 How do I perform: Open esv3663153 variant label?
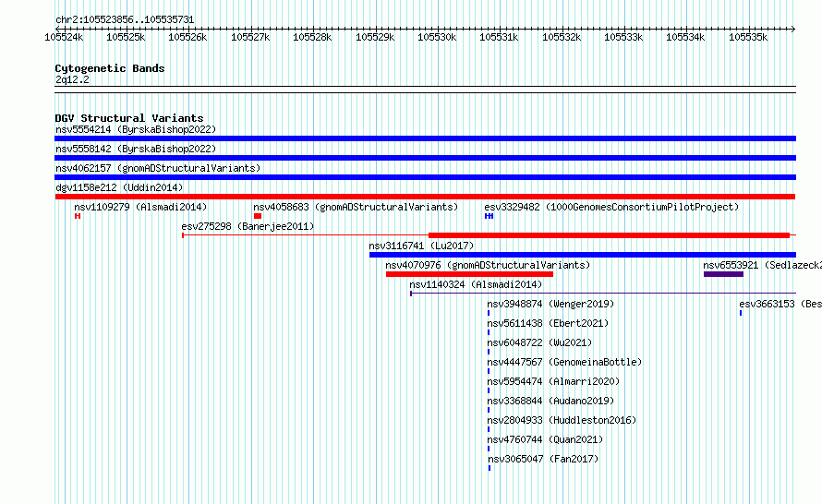pos(780,304)
